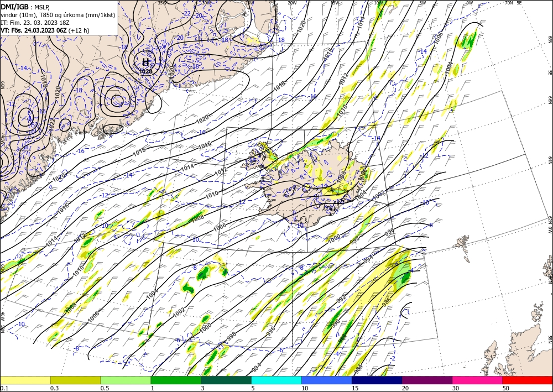The width and height of the screenshot is (553, 392).
Task: Click the purple 20–30 mm legend swatch
Action: [x=427, y=380]
